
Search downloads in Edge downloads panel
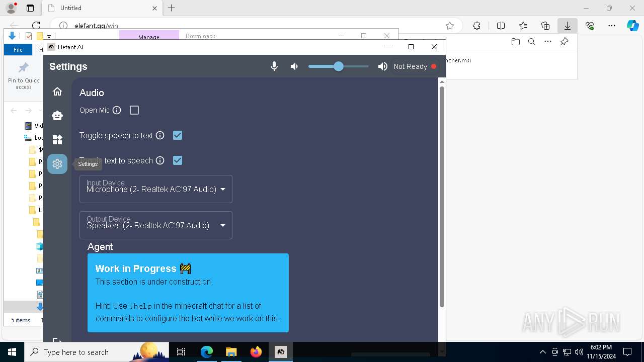point(532,42)
